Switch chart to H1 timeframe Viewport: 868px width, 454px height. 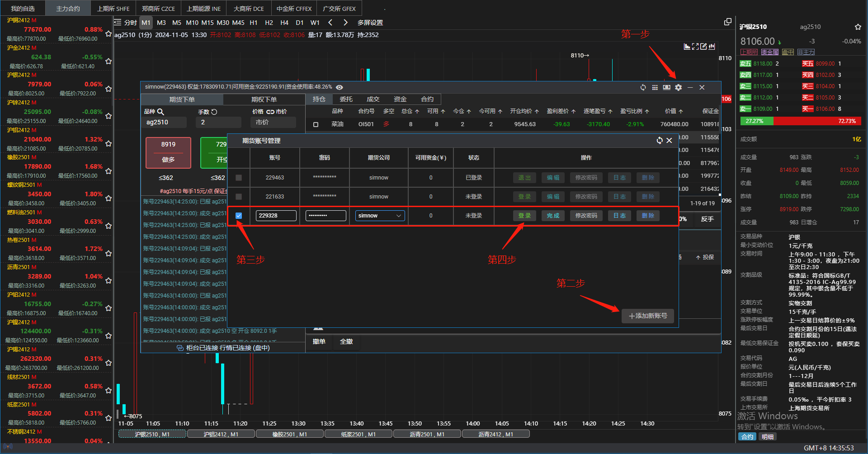pyautogui.click(x=254, y=23)
